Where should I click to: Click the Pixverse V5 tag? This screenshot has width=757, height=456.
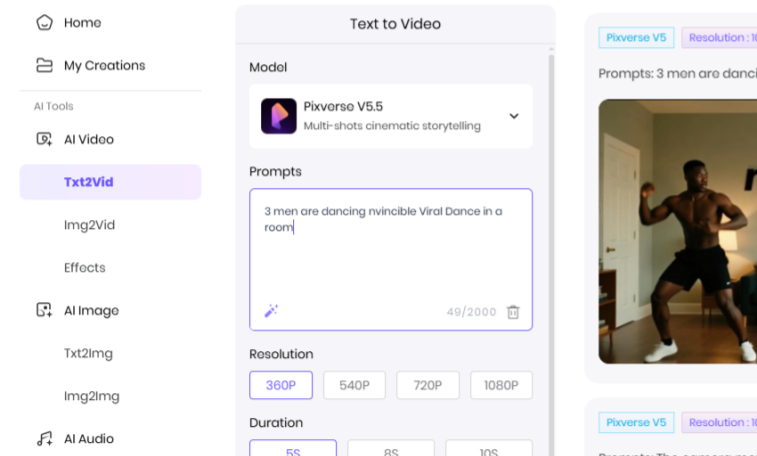[x=636, y=38]
